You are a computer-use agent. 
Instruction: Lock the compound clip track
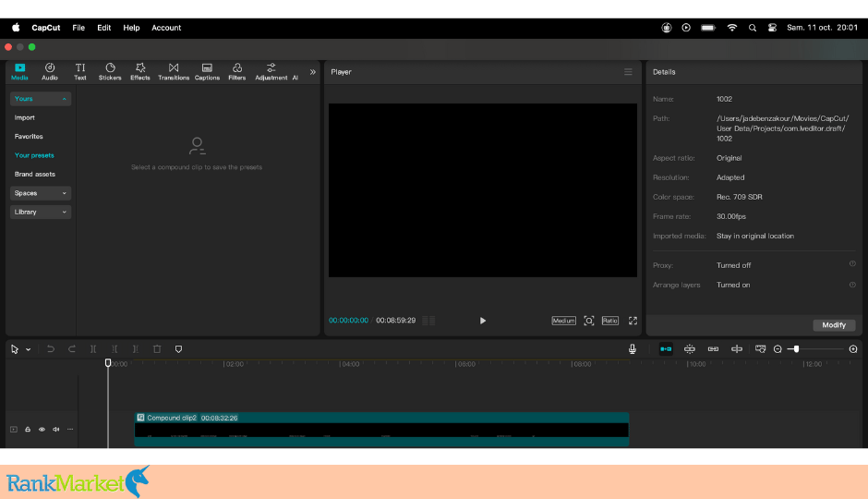(28, 429)
